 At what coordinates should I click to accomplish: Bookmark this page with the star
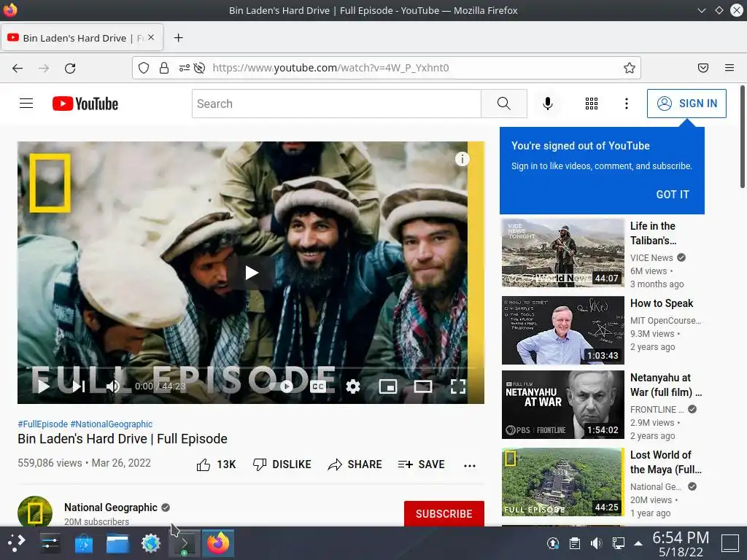pyautogui.click(x=630, y=68)
